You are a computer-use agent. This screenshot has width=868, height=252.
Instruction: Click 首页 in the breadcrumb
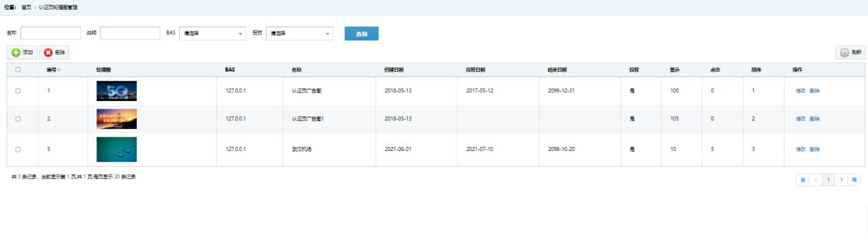pos(26,7)
